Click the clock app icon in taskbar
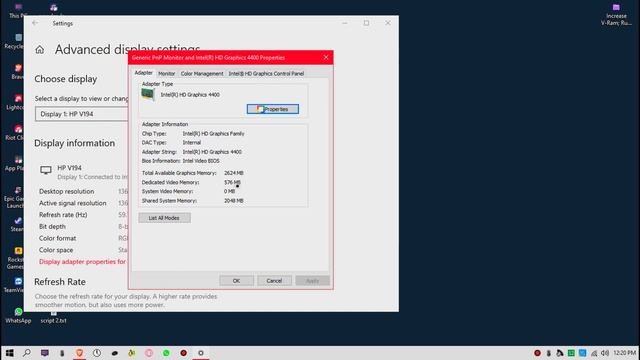The image size is (640, 360). pos(97,353)
